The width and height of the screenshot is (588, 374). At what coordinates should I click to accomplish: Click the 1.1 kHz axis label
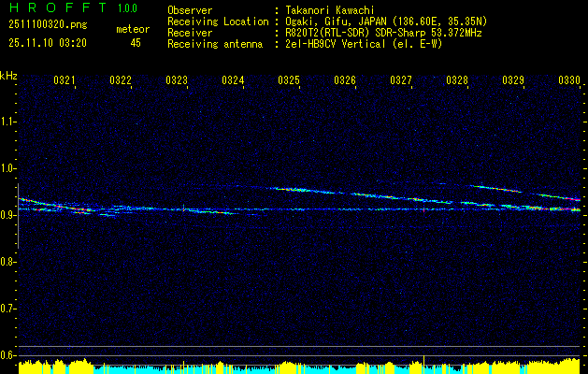click(x=7, y=122)
